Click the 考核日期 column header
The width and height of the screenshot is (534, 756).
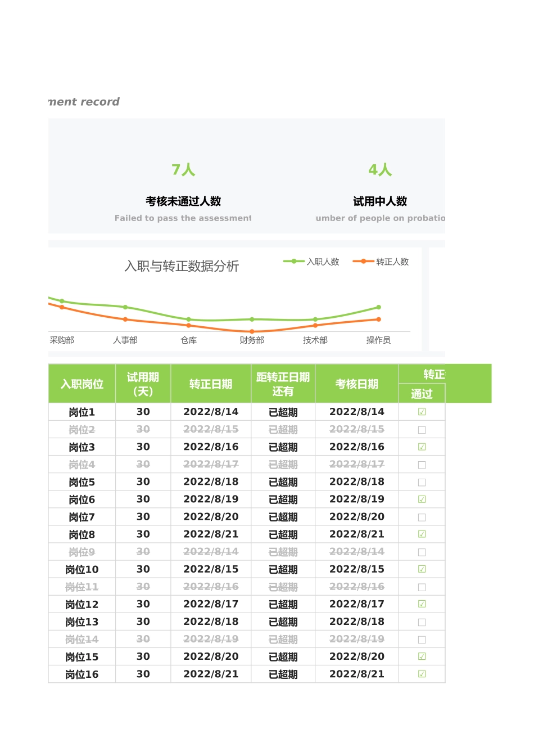tap(356, 384)
